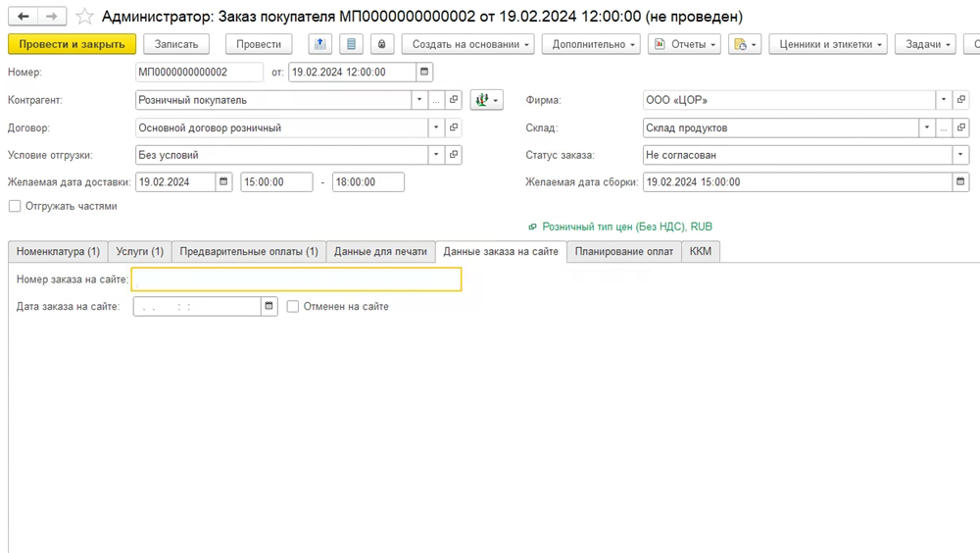Screen dimensions: 980x553
Task: Switch to the Номенклатура (1) tab
Action: tap(58, 252)
